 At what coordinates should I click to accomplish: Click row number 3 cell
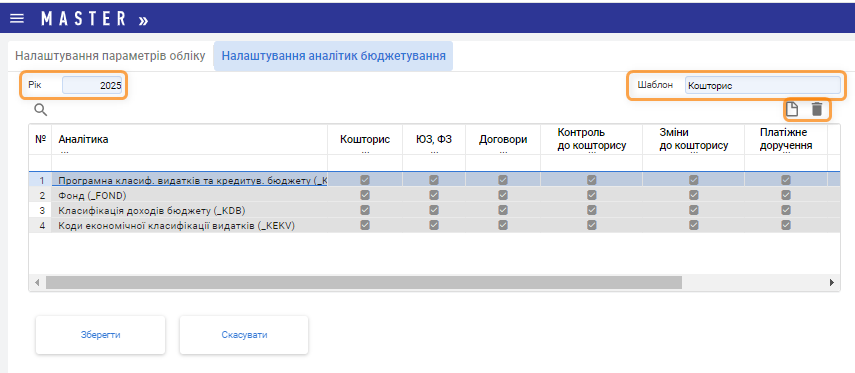click(x=41, y=210)
